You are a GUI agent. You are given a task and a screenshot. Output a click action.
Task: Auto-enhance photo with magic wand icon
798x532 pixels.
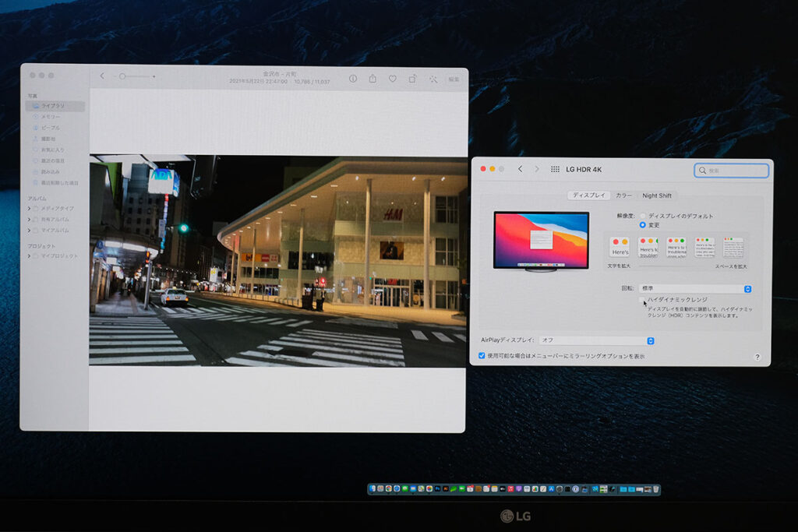433,79
